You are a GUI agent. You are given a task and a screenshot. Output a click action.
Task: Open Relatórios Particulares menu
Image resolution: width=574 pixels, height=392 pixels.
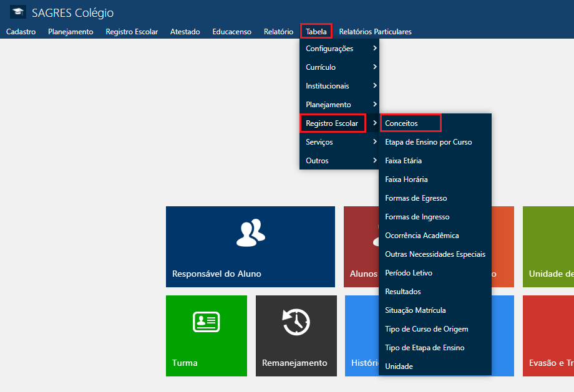pyautogui.click(x=375, y=32)
